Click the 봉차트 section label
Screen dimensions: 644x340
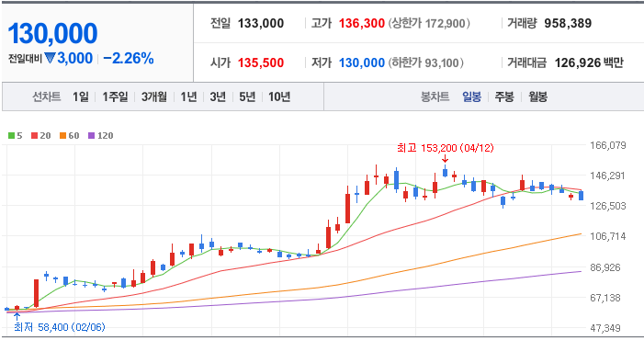click(435, 96)
